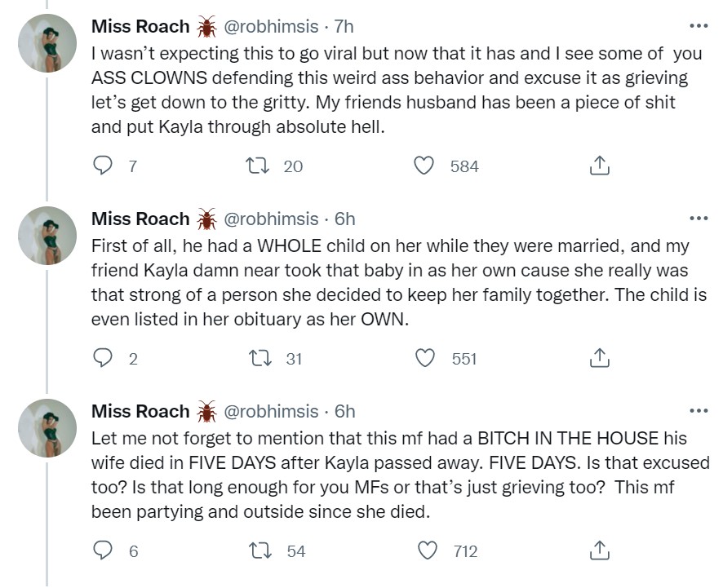
Task: Share the first tweet about going viral
Action: coord(599,166)
